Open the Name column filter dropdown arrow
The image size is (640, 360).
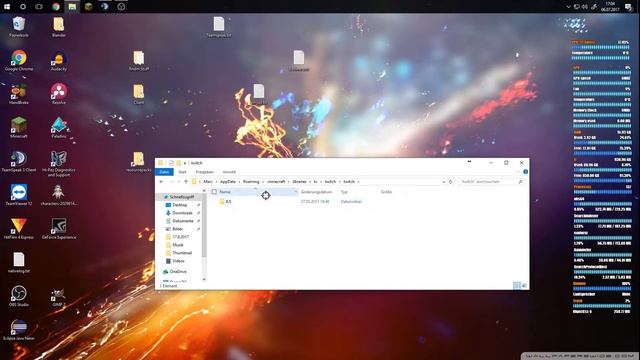coord(296,192)
